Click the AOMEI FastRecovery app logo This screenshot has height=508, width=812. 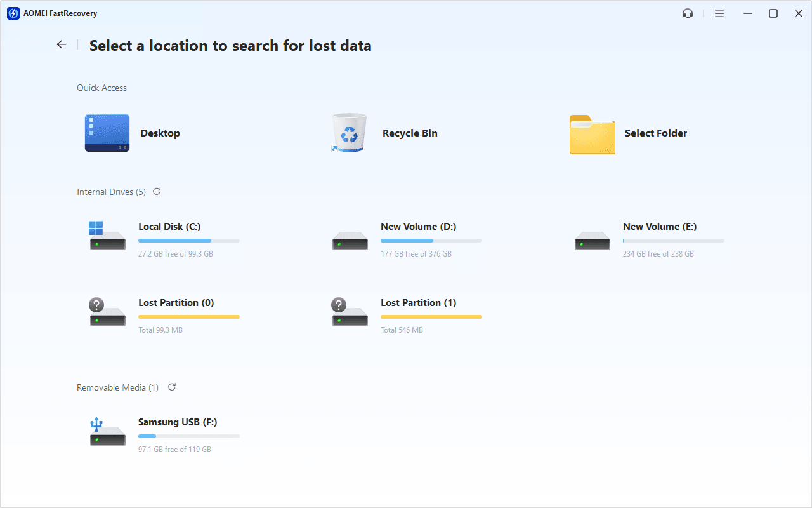tap(13, 13)
